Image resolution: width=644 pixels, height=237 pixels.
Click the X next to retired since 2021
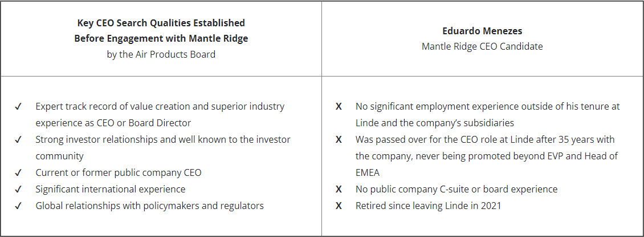point(339,206)
